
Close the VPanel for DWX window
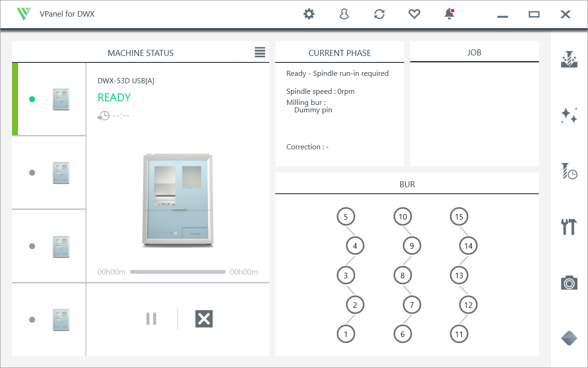(x=565, y=14)
